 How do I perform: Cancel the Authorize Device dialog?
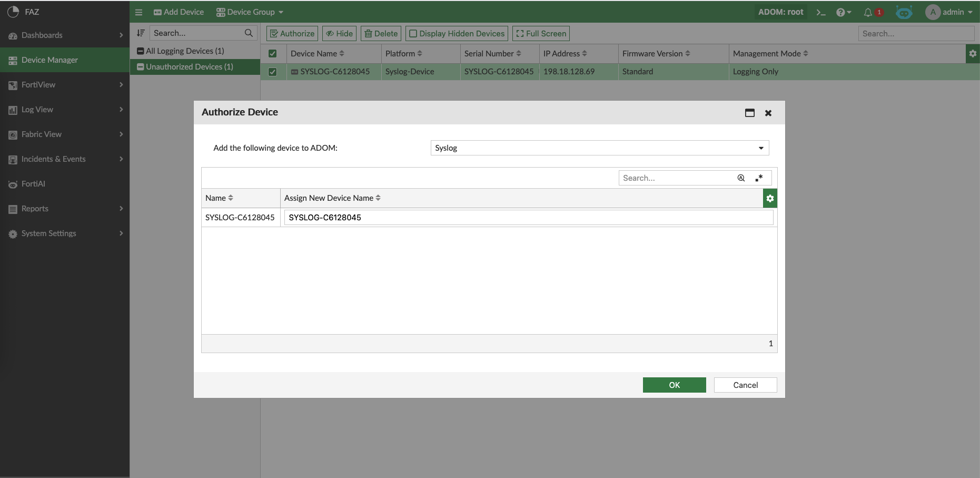coord(745,385)
